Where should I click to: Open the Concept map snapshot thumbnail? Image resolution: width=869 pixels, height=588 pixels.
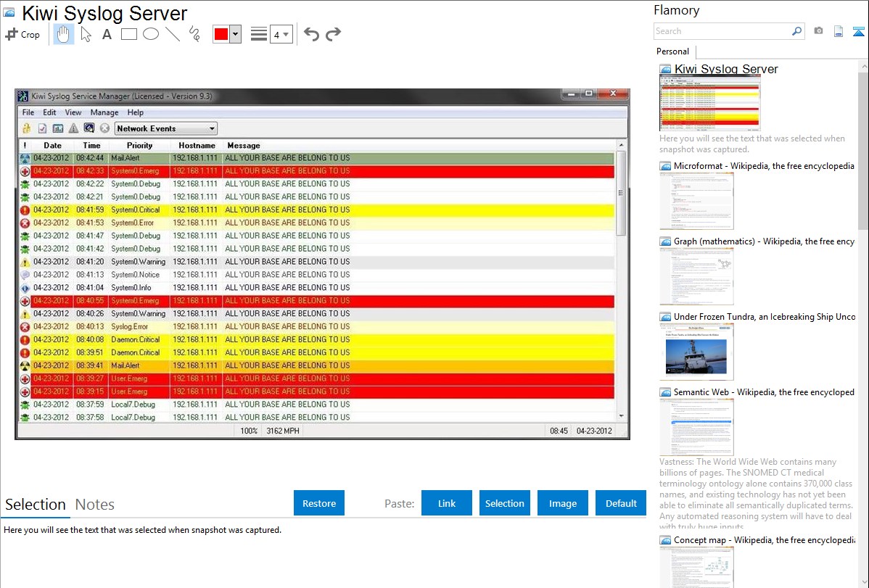point(696,567)
